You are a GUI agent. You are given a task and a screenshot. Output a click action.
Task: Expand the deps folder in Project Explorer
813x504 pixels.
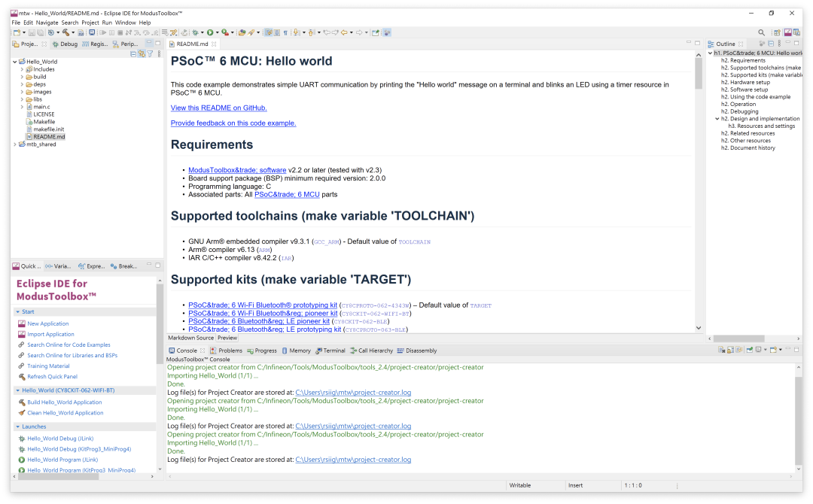click(x=20, y=83)
